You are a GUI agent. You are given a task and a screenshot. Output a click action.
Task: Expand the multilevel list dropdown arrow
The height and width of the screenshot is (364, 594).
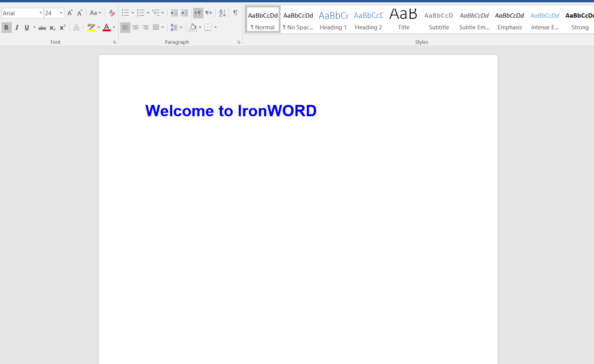tap(163, 13)
